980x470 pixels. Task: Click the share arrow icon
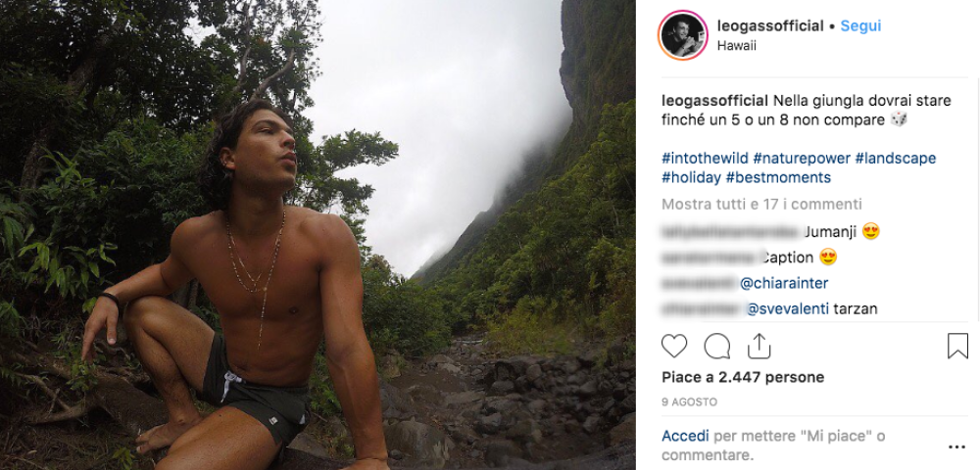click(759, 346)
